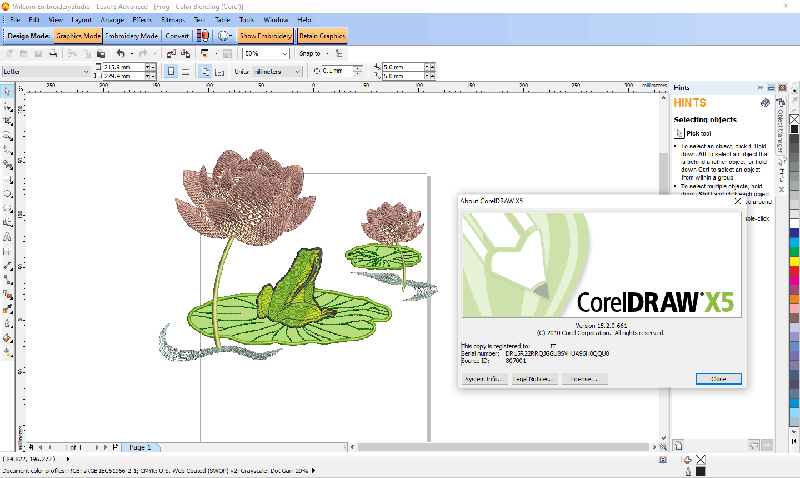800x478 pixels.
Task: Select the Basic Shapes tool in the toolbox
Action: point(7,222)
